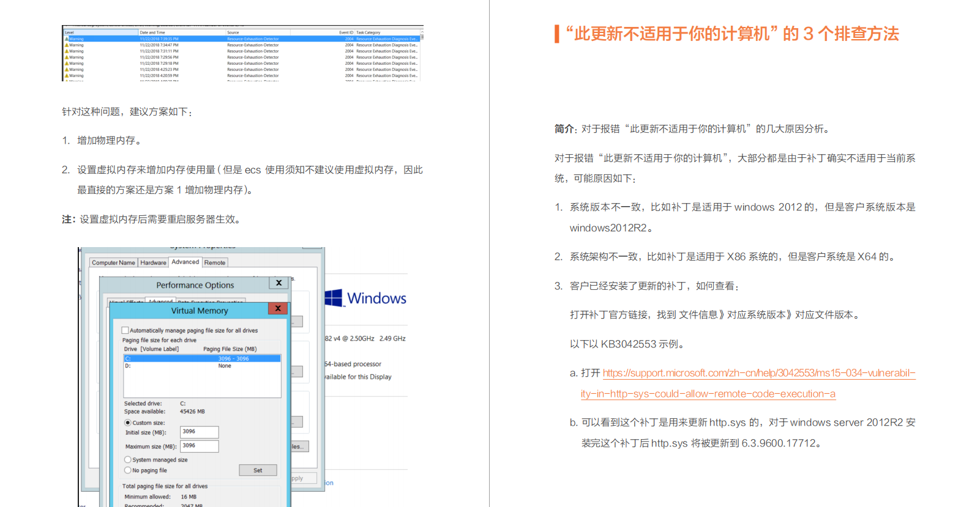Enable automatically manage paging file size checkbox

coord(125,330)
